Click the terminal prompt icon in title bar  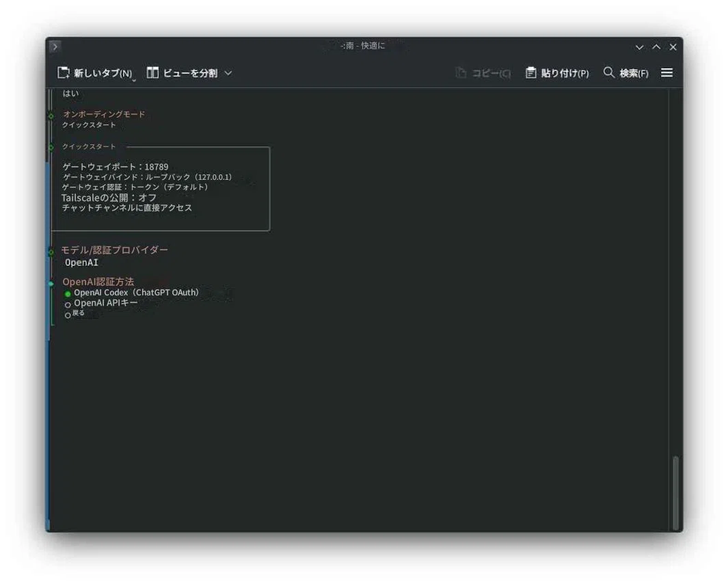55,46
